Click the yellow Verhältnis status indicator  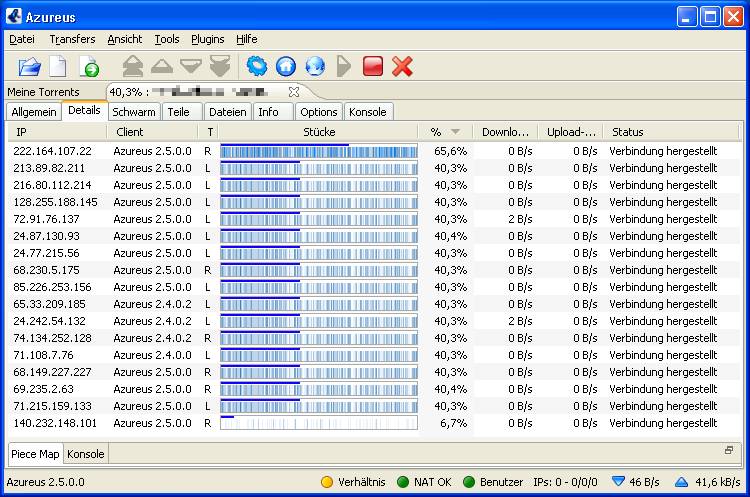click(327, 482)
